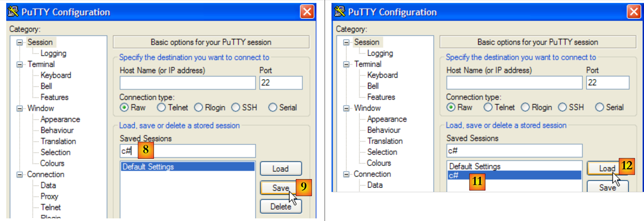Click Save button in left window
Image resolution: width=644 pixels, height=221 pixels.
coord(281,188)
